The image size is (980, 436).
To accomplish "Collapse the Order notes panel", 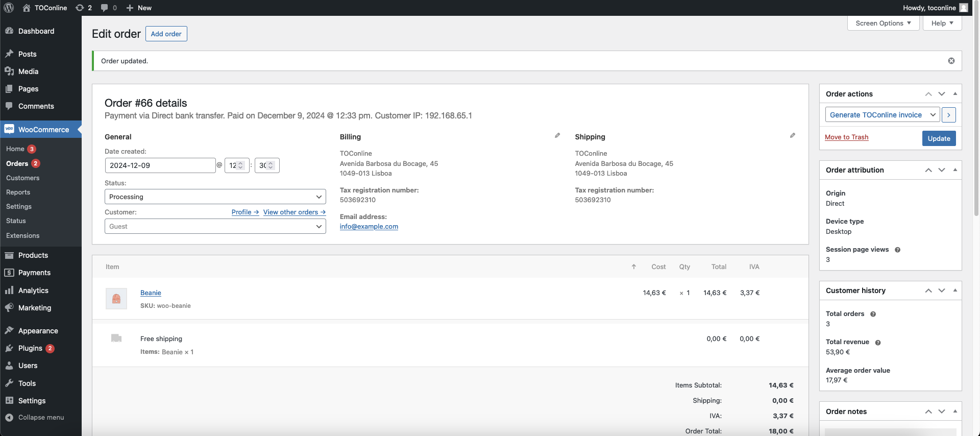I will [955, 411].
